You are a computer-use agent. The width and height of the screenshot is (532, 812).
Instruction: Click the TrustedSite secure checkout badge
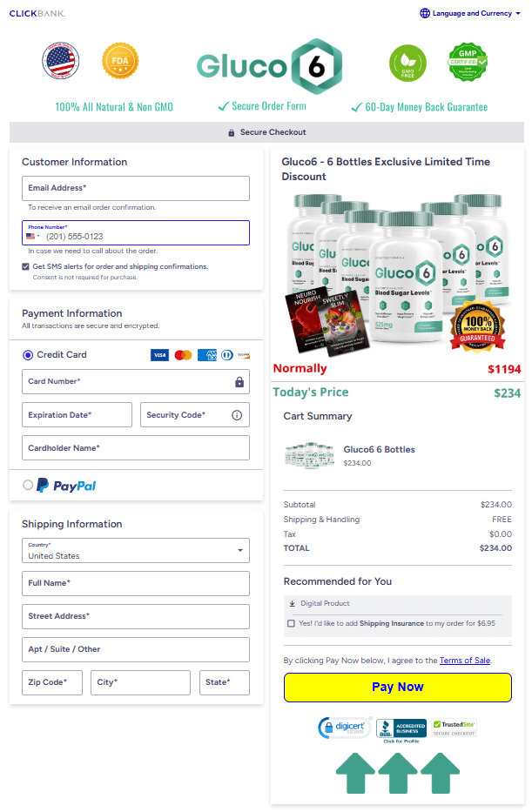454,728
